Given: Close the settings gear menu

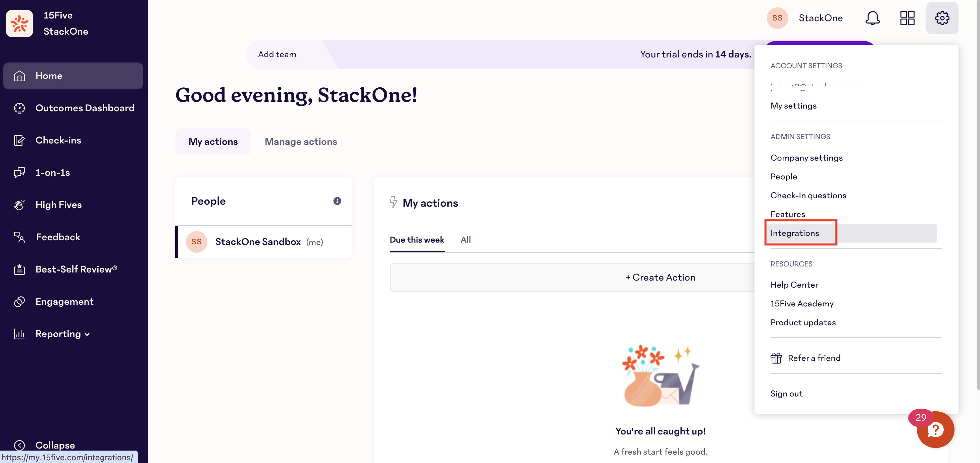Looking at the screenshot, I should [x=942, y=18].
